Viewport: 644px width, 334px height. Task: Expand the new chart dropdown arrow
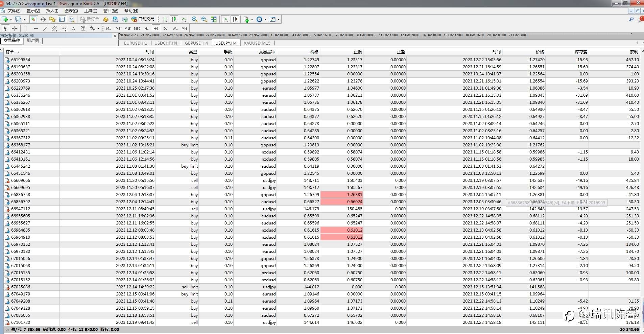pyautogui.click(x=11, y=19)
